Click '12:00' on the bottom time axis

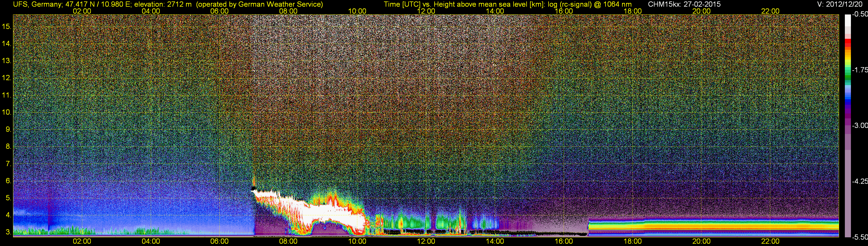pos(426,241)
